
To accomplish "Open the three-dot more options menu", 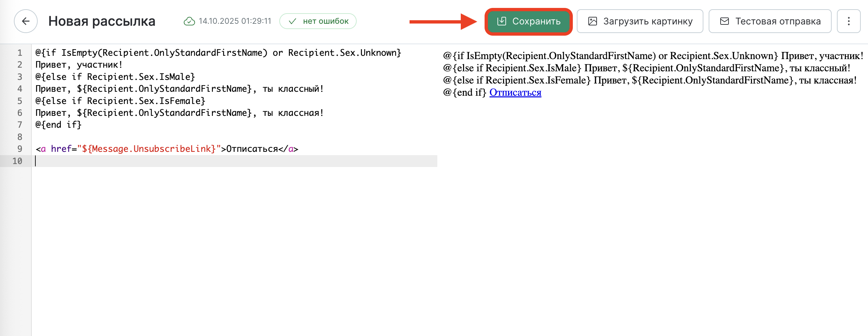I will (848, 21).
